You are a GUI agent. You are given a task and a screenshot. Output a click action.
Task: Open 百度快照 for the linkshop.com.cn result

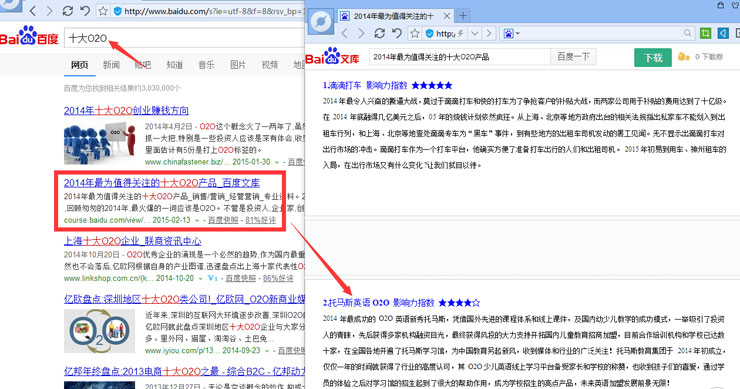241,279
